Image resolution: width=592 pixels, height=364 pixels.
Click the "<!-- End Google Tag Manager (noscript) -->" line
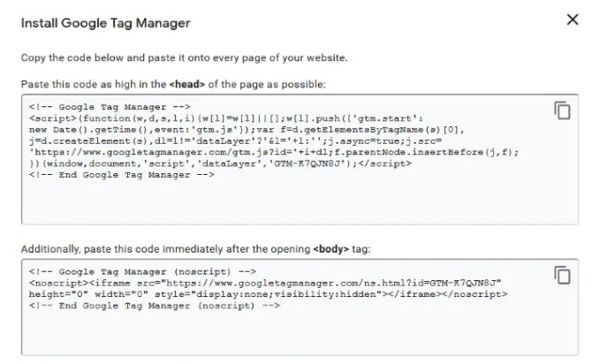[154, 306]
